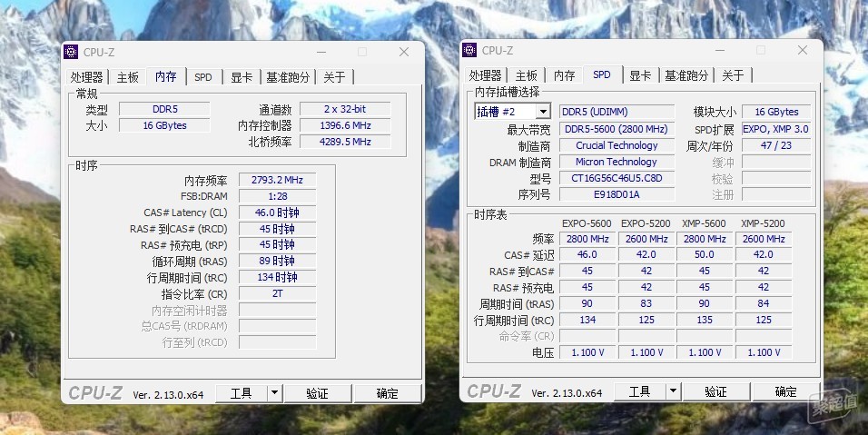The height and width of the screenshot is (435, 868).
Task: Expand the 插槽 #2 slot selection dropdown
Action: [x=543, y=112]
